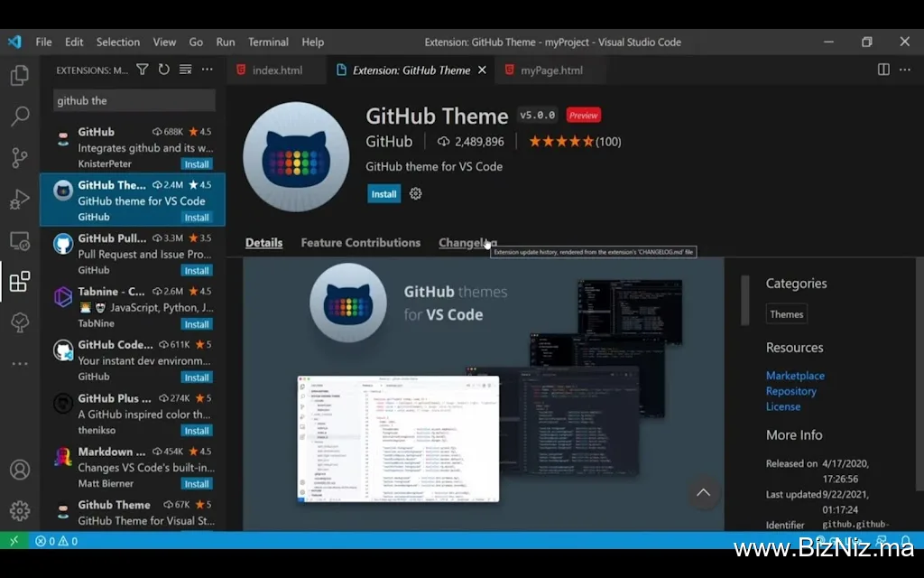Open editor more actions ellipsis
Screen dimensions: 924x578
[x=904, y=70]
